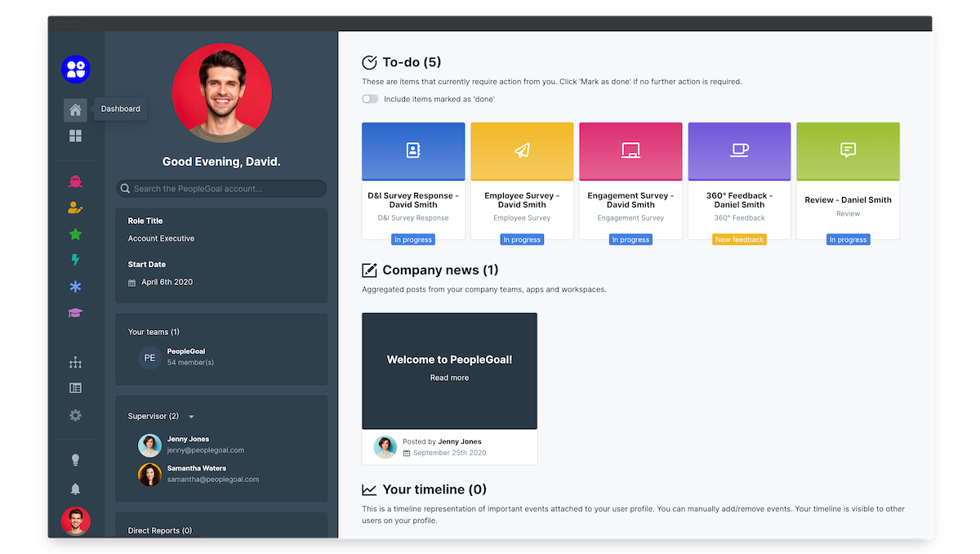Click the Your timeline chart icon
The width and height of the screenshot is (980, 554).
369,489
